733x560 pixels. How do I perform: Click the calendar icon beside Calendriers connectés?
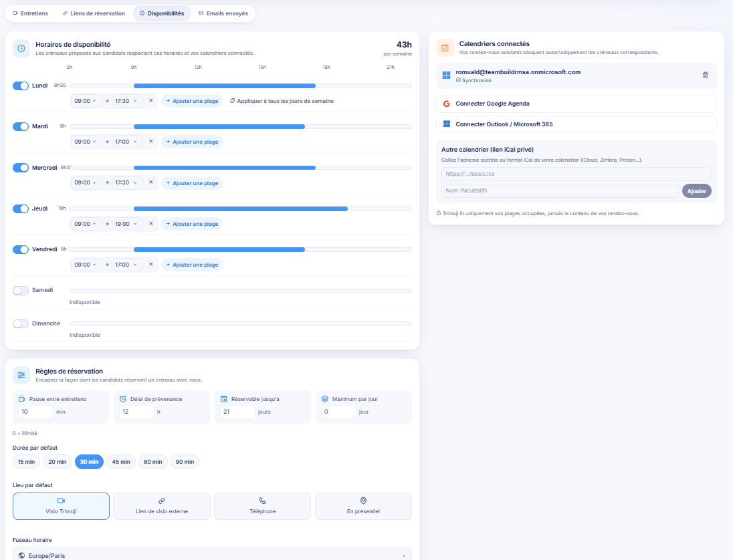(x=445, y=47)
